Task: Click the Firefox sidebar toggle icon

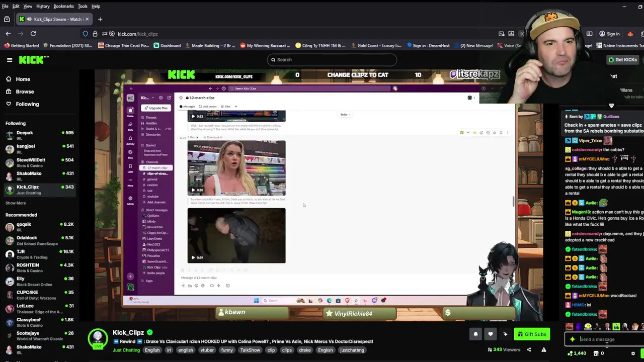Action: pyautogui.click(x=589, y=34)
